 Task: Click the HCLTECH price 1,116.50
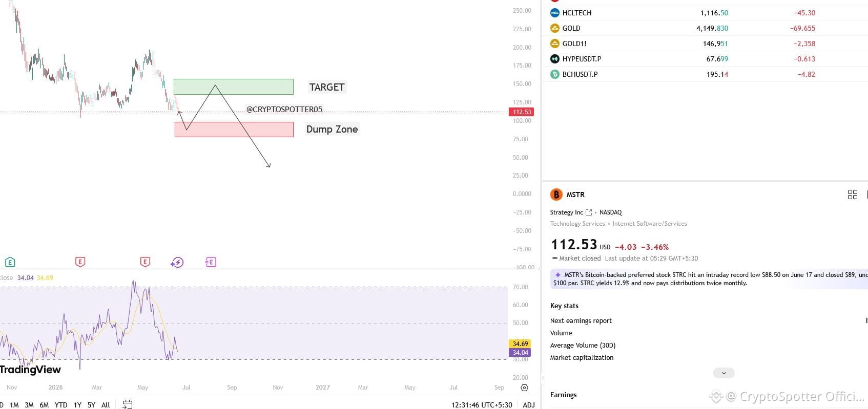(x=714, y=13)
